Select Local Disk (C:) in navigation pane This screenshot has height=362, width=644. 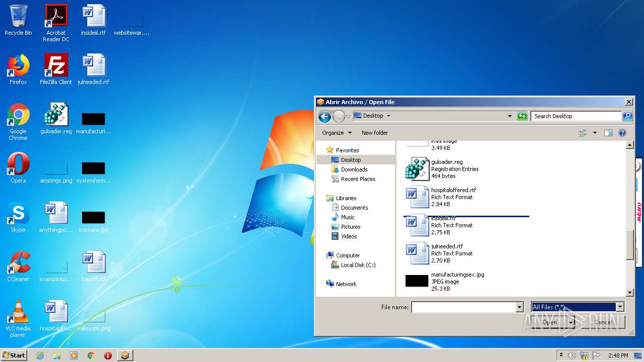[353, 265]
